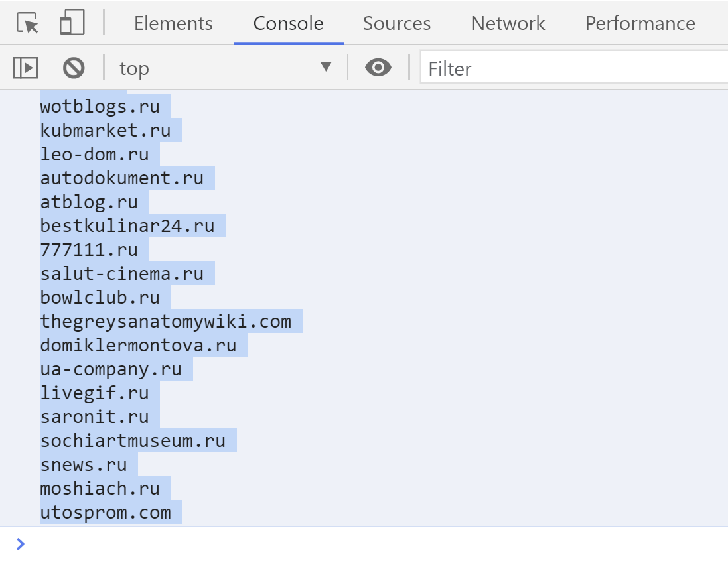Click salut-cinema.ru in the output

click(x=121, y=274)
